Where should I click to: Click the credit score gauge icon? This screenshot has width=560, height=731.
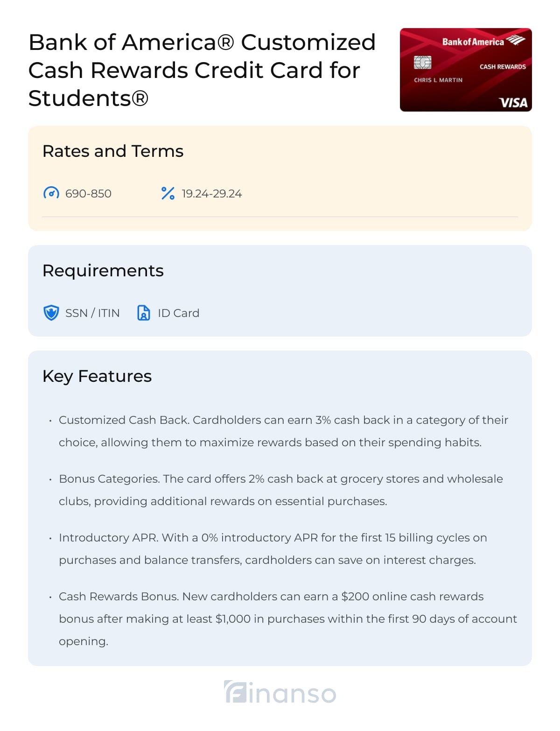(51, 193)
